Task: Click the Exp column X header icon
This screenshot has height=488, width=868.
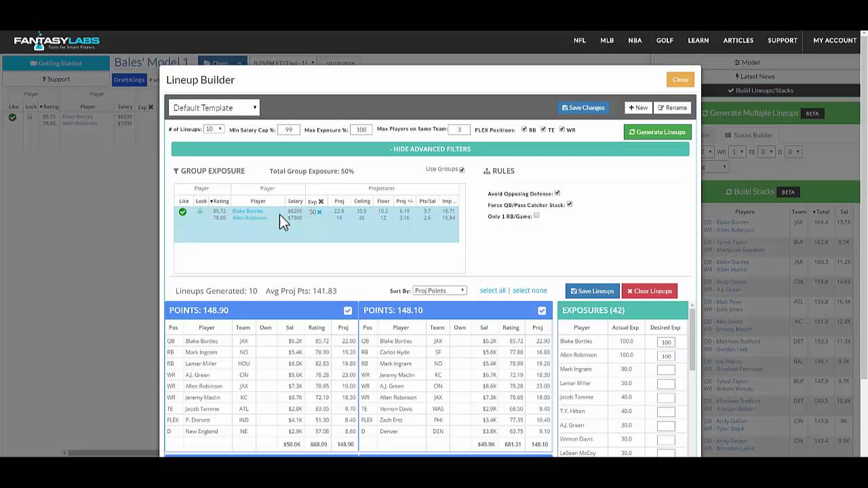Action: (x=321, y=201)
